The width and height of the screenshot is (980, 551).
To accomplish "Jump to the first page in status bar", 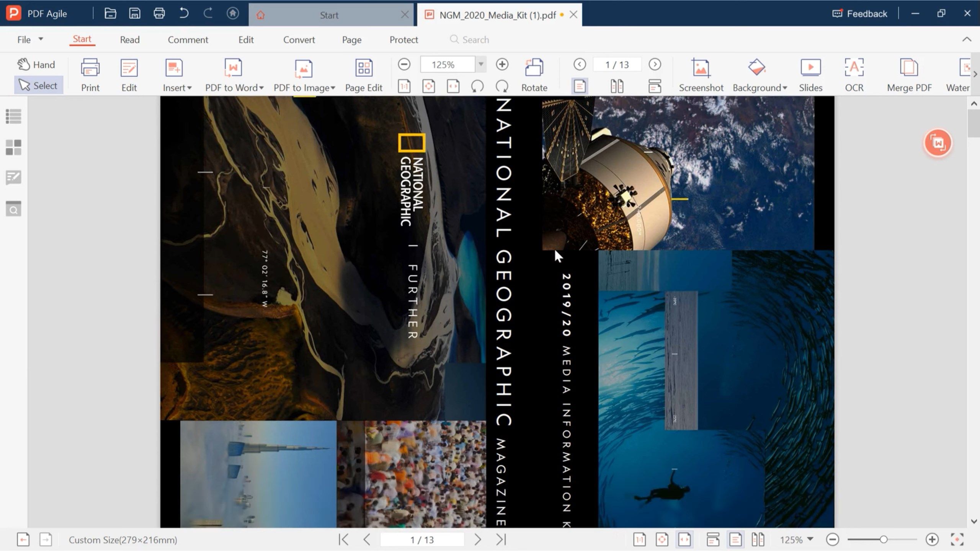I will (343, 540).
